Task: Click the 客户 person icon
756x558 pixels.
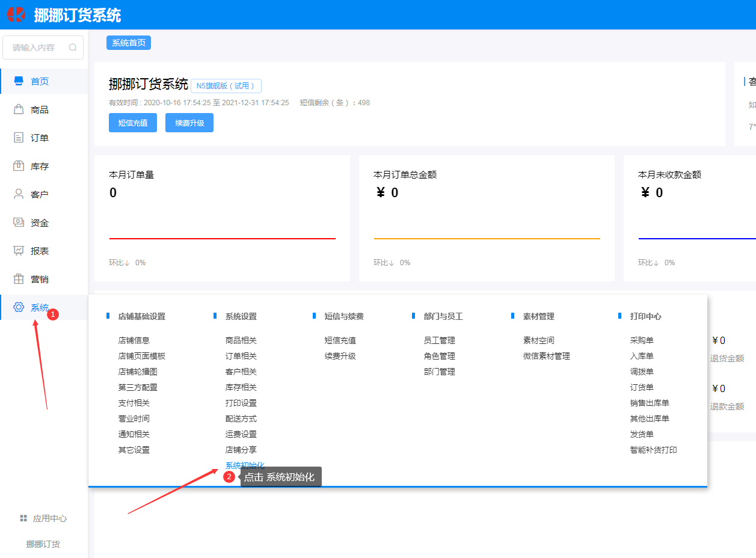Action: pyautogui.click(x=19, y=194)
